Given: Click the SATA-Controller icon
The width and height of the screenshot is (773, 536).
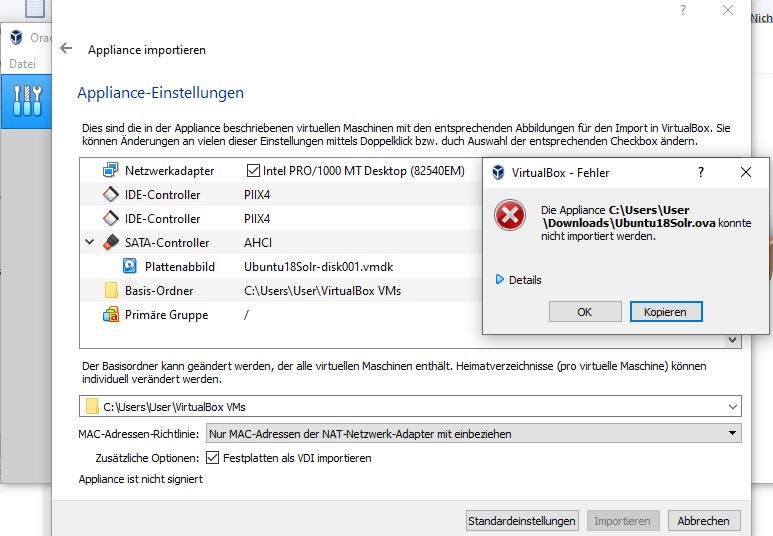Looking at the screenshot, I should click(110, 242).
